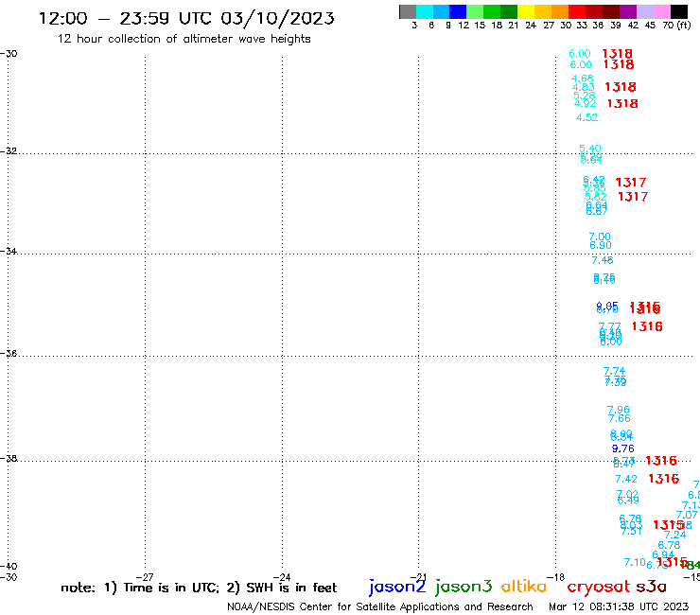Select the red 1318 label beside 4.92

point(622,104)
